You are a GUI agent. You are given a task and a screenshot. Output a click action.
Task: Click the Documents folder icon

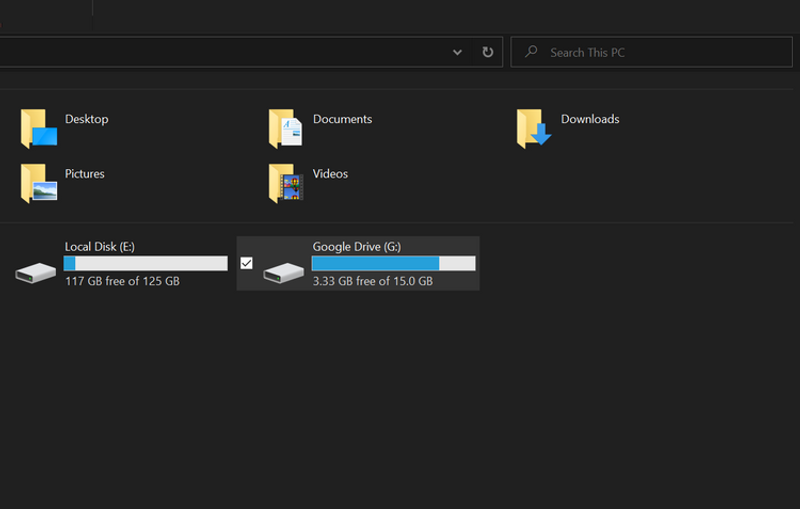[286, 129]
